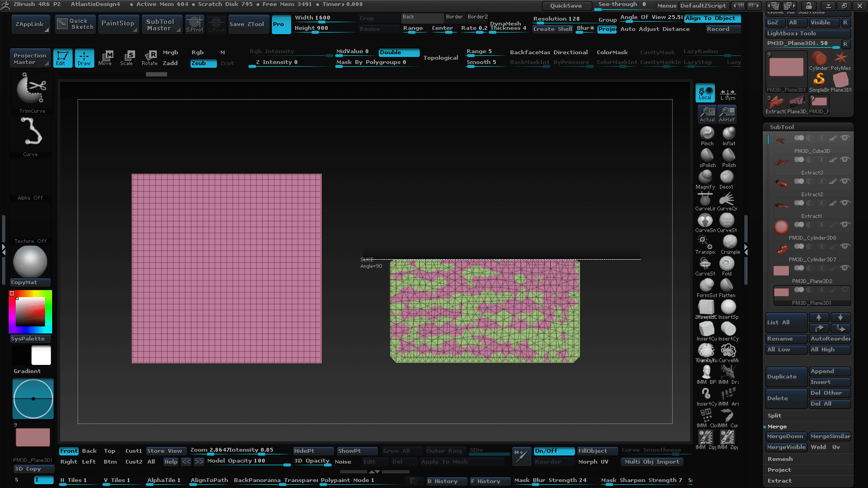
Task: Choose the Pinch brush
Action: 707,134
